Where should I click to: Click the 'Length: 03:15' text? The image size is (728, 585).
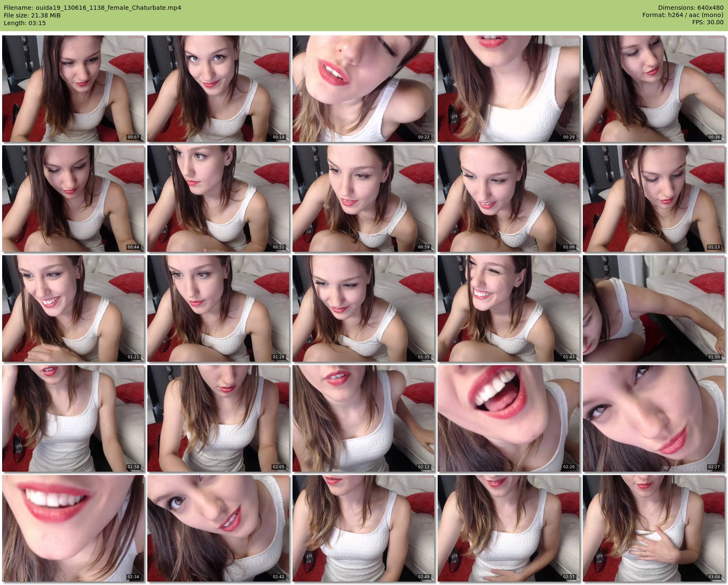25,23
